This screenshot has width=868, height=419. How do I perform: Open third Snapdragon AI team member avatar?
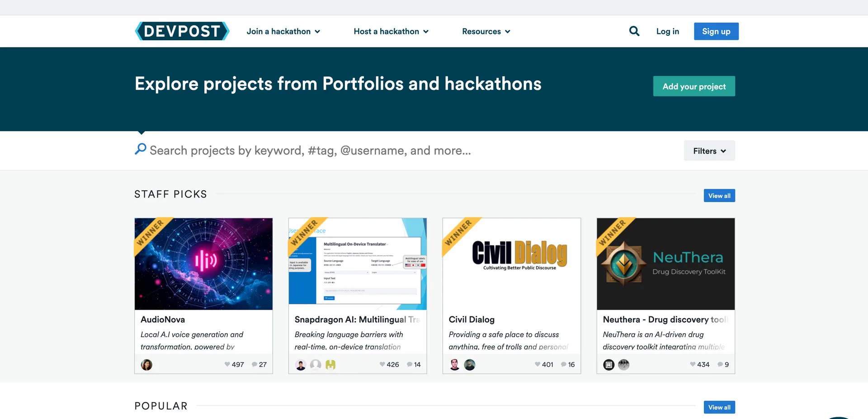(x=330, y=364)
